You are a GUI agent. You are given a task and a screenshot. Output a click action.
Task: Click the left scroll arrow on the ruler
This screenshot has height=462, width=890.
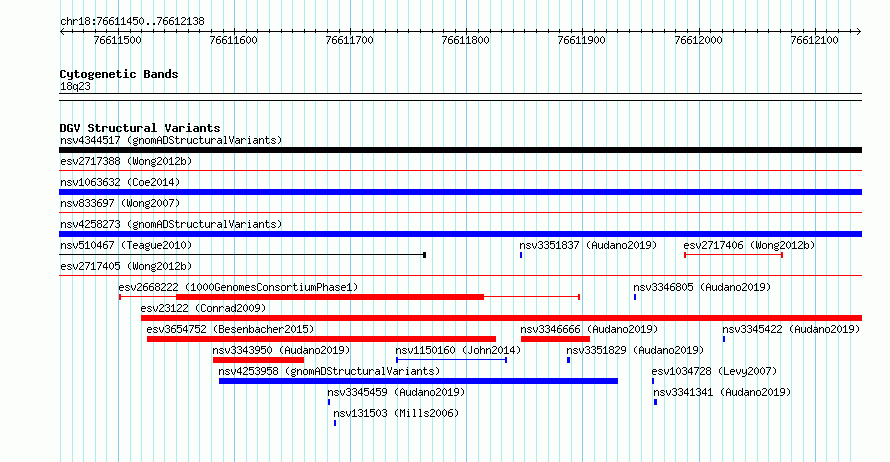[62, 32]
